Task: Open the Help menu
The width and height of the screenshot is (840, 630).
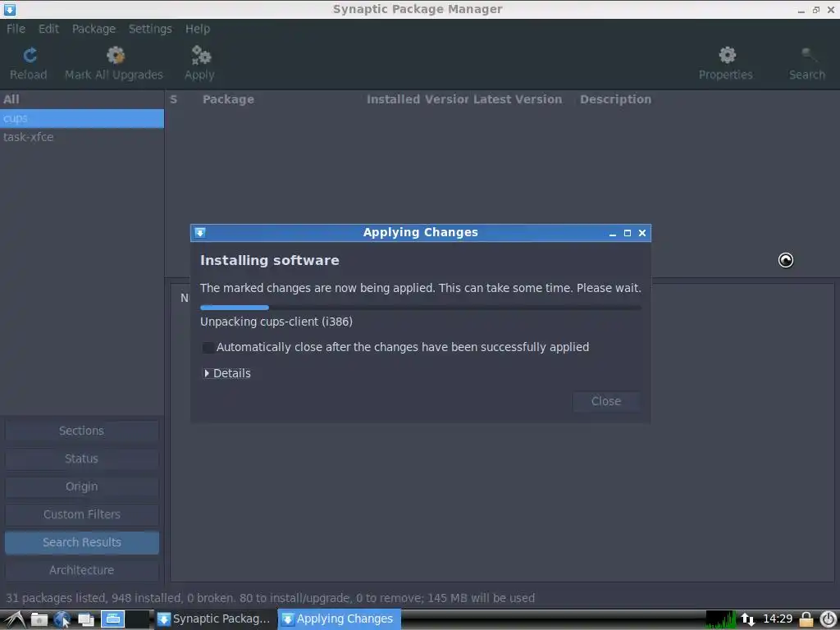Action: (x=198, y=29)
